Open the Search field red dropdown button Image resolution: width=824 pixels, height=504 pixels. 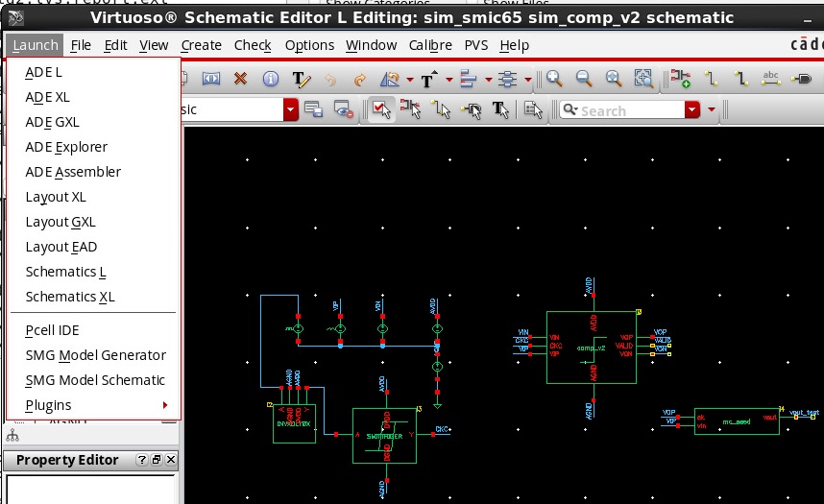click(692, 109)
